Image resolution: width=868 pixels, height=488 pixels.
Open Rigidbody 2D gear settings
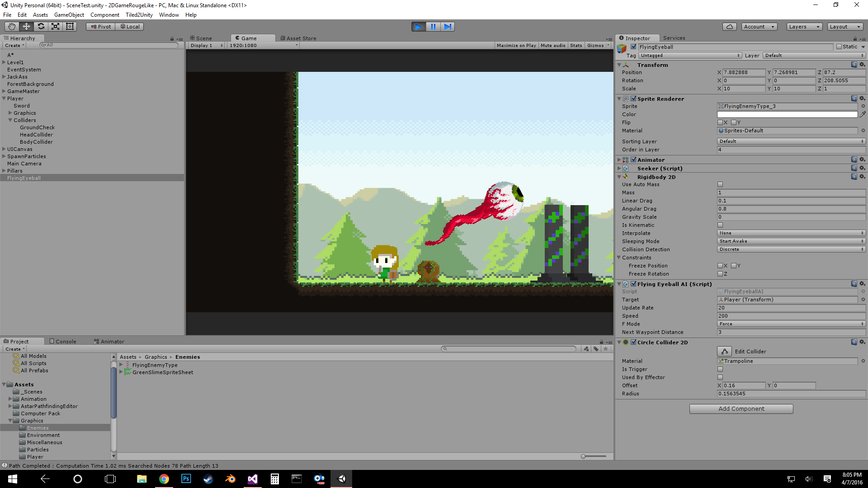pyautogui.click(x=862, y=177)
